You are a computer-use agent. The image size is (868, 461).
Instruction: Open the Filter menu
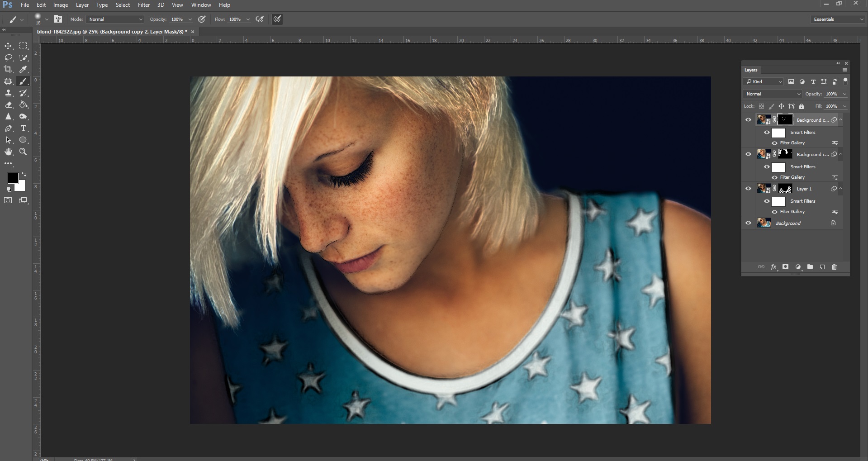pyautogui.click(x=143, y=5)
